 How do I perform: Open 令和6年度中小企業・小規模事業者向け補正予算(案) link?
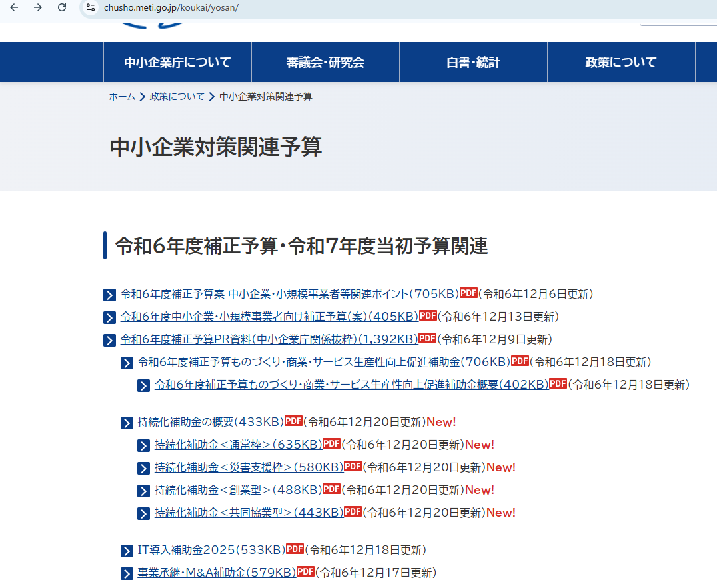[x=269, y=317]
